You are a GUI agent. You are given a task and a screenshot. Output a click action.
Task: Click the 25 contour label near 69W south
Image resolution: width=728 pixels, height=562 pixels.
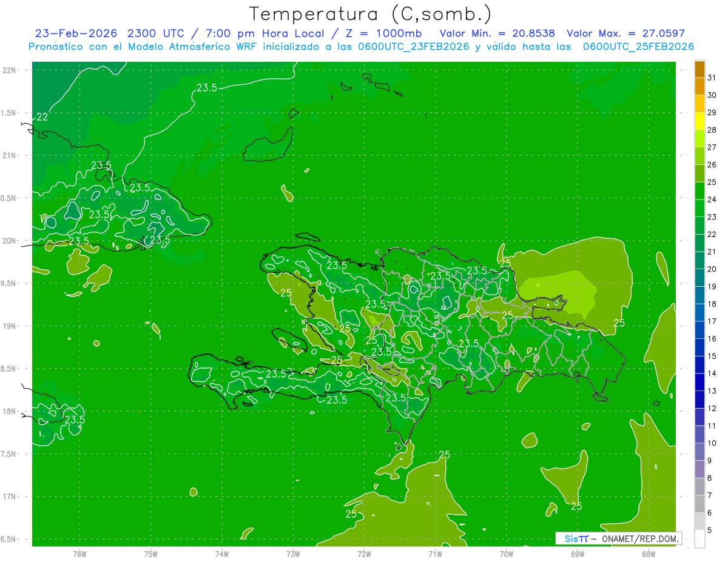pyautogui.click(x=576, y=506)
